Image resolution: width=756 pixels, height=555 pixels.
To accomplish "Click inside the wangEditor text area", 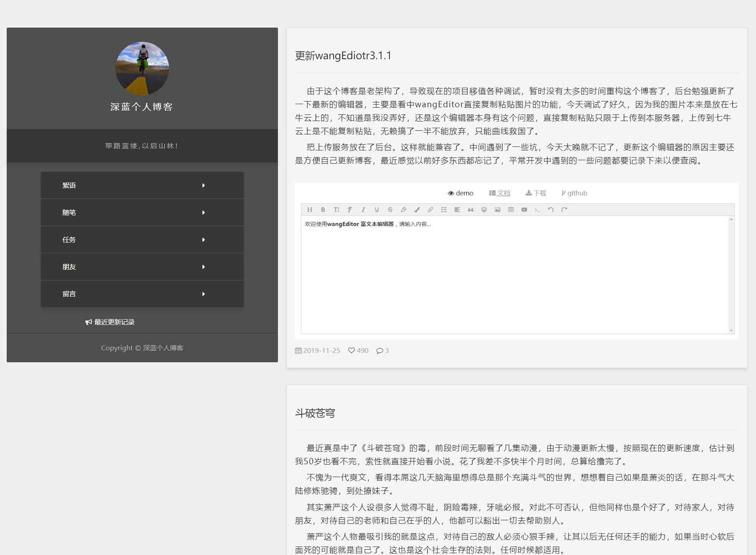I will coord(515,275).
